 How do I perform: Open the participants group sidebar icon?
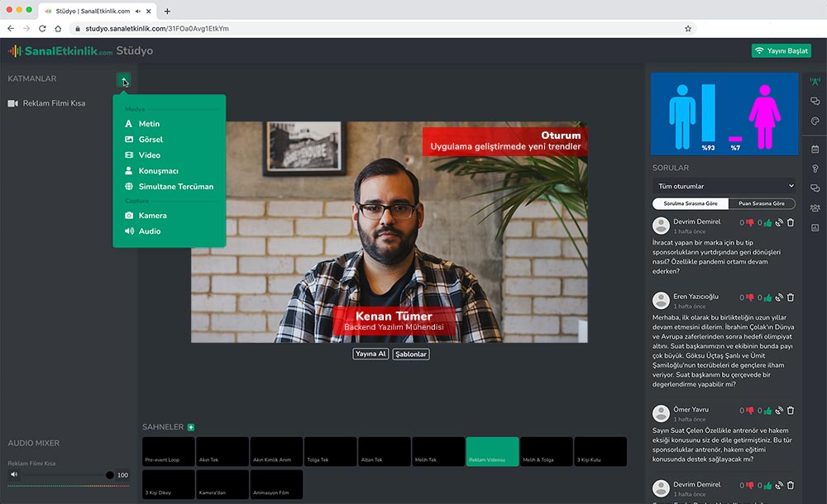click(815, 207)
